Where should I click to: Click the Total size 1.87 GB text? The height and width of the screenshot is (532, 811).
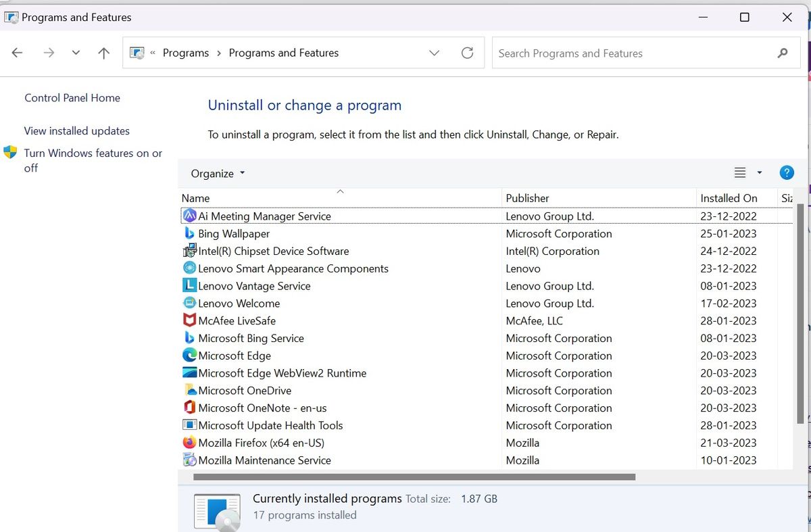[451, 499]
